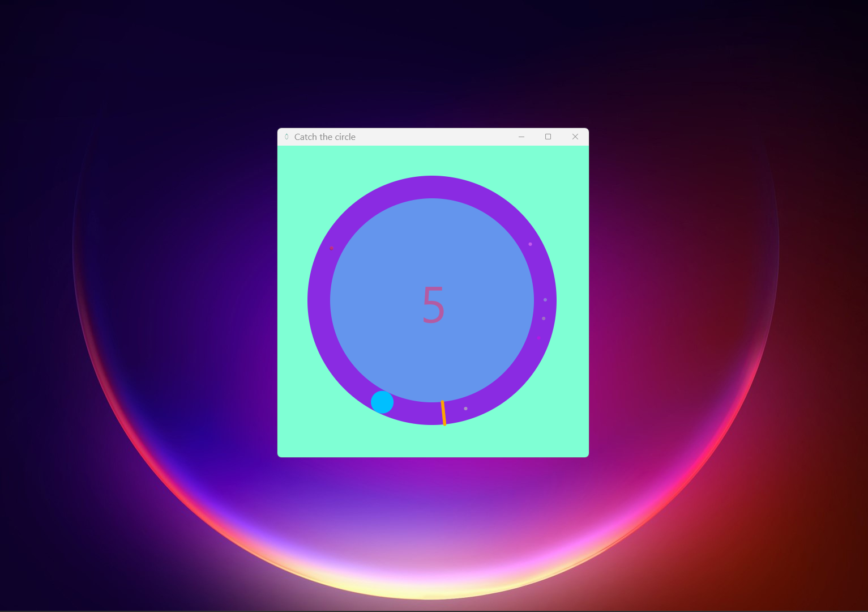Click the red dot on the ring's upper left
The width and height of the screenshot is (868, 612).
pos(332,248)
